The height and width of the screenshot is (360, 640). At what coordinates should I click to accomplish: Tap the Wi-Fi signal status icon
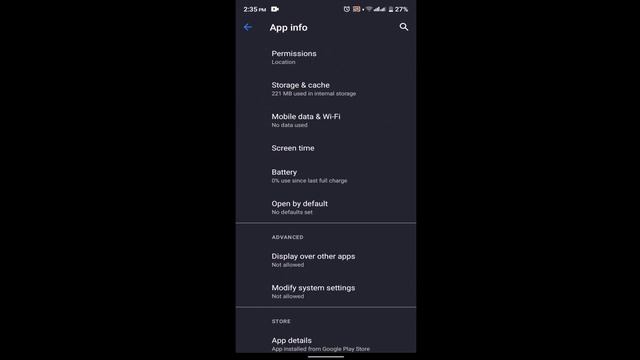click(369, 9)
